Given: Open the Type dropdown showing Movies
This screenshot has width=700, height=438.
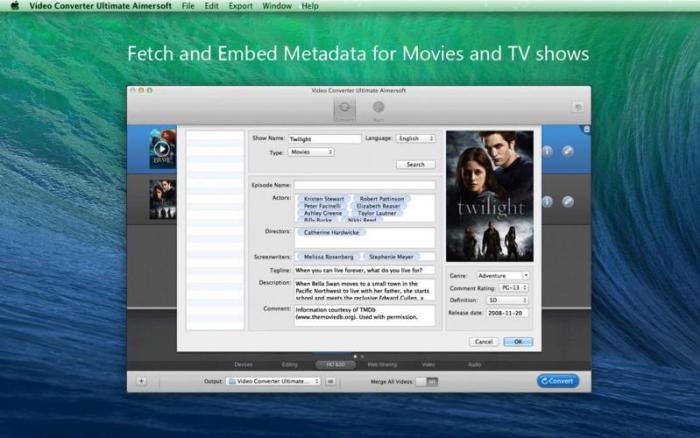Looking at the screenshot, I should coord(311,152).
